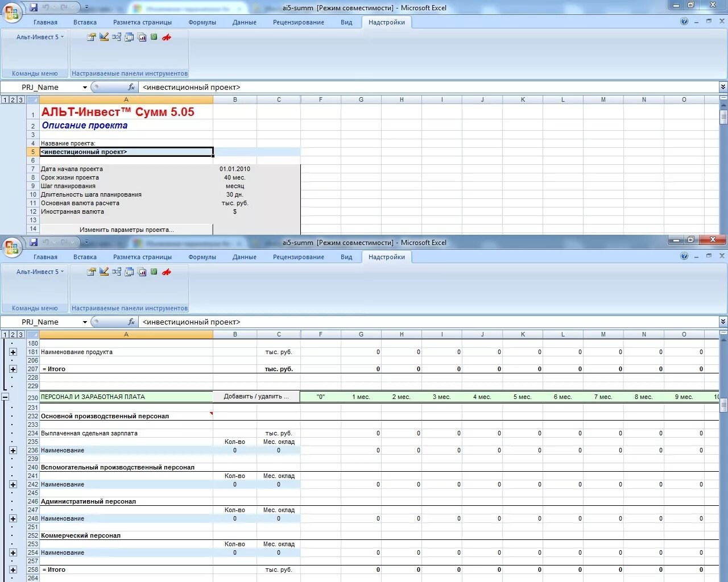Select all cells via corner box, bottom window
The width and height of the screenshot is (728, 582).
coord(33,334)
